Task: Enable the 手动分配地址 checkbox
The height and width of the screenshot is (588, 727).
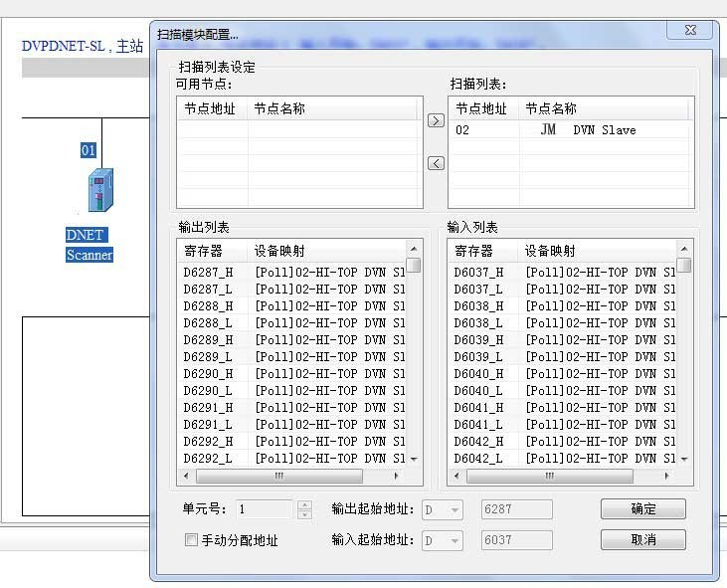Action: point(192,540)
